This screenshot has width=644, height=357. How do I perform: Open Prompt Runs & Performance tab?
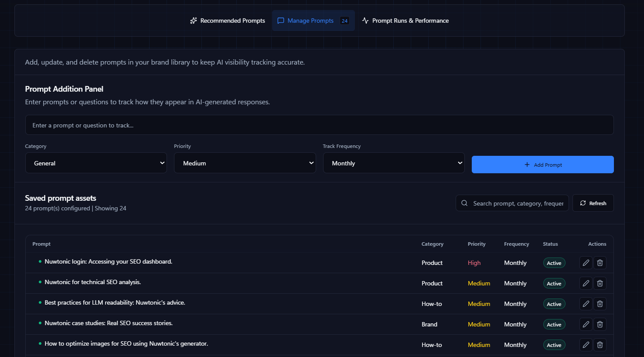[405, 21]
